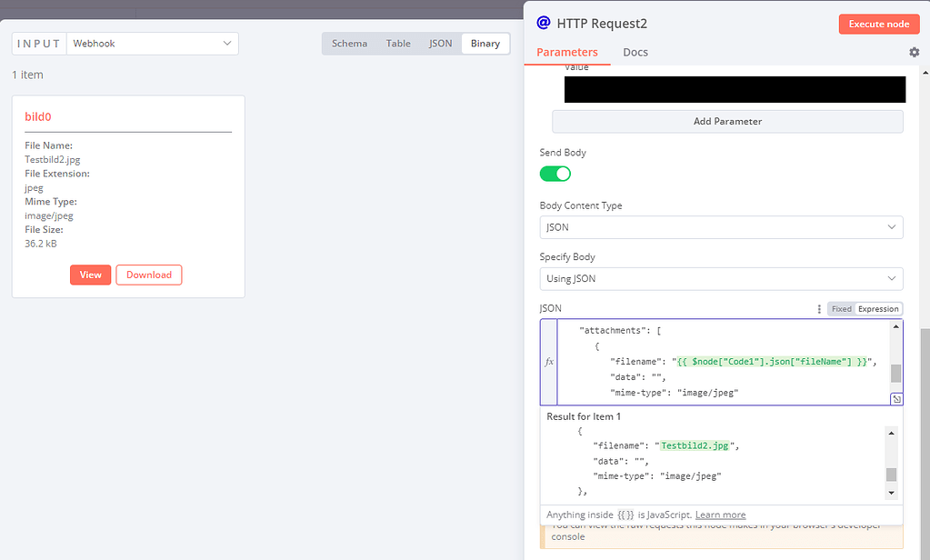Image resolution: width=930 pixels, height=560 pixels.
Task: Click the fx expression indicator beside the JSON editor
Action: 549,361
